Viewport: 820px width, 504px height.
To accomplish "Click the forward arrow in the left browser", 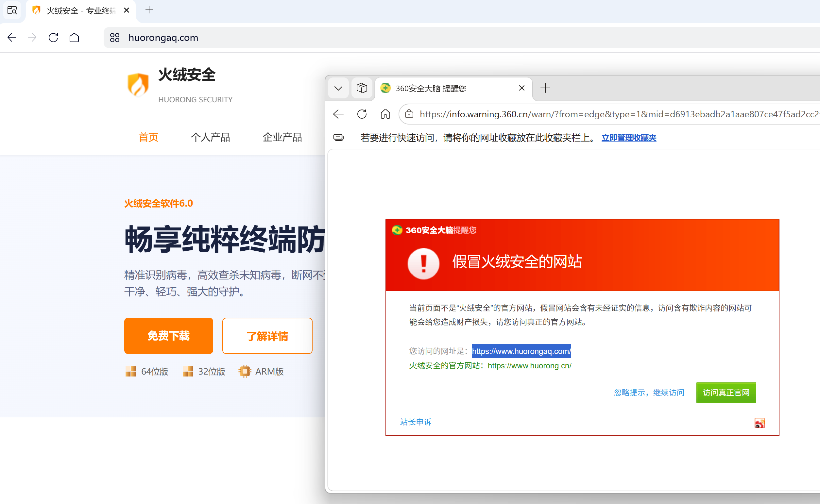I will point(32,37).
